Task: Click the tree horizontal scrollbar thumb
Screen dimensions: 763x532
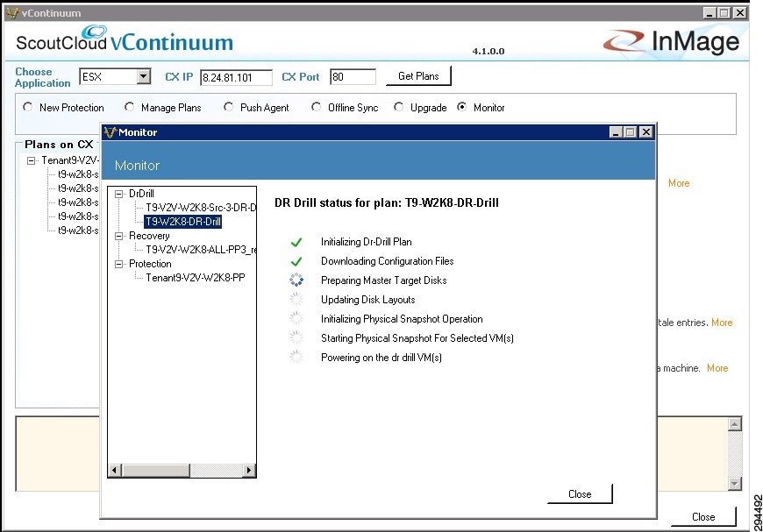Action: (155, 471)
